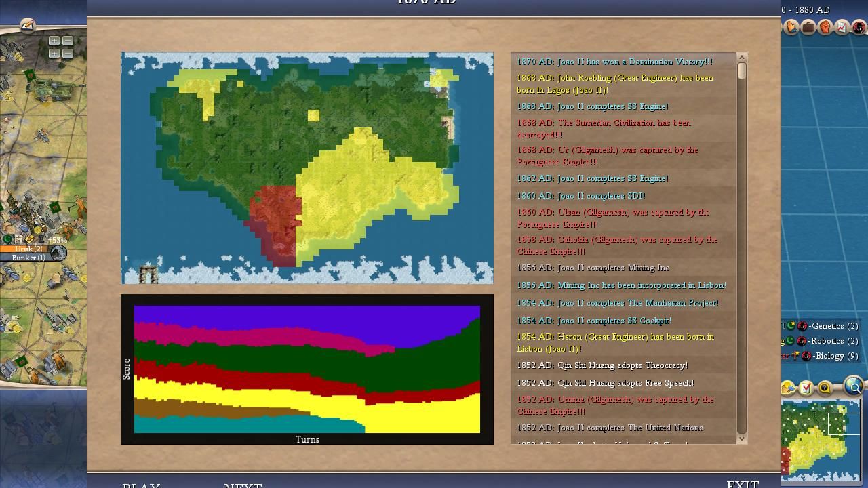Select the tank unit on the main map
The width and height of the screenshot is (868, 488).
[56, 88]
